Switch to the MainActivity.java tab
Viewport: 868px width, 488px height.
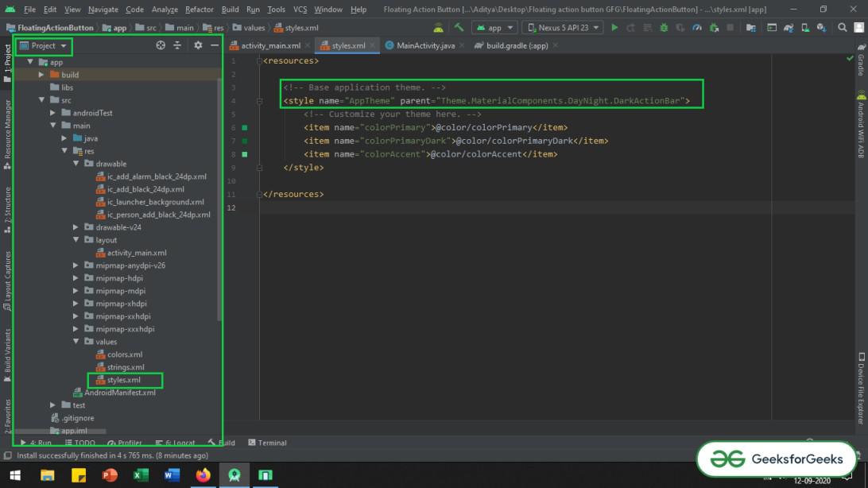click(424, 45)
